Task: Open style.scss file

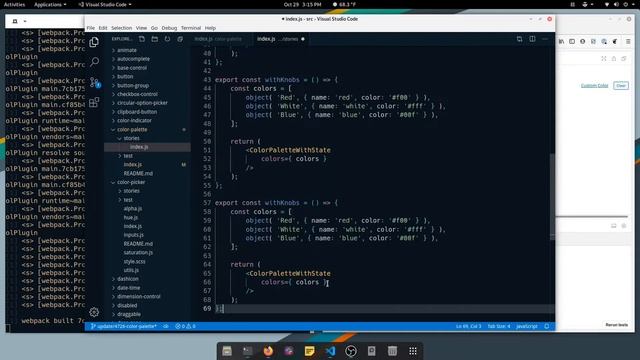Action: tap(134, 262)
